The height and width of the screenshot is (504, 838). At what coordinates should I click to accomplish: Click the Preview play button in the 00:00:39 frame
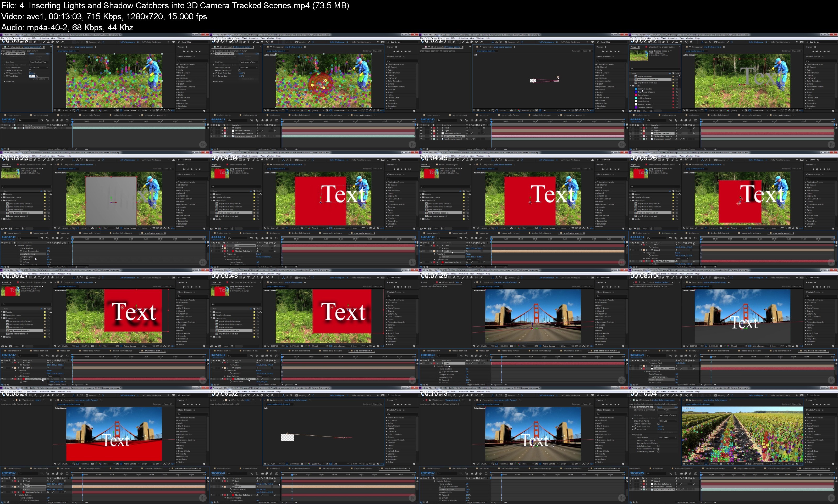click(x=192, y=51)
